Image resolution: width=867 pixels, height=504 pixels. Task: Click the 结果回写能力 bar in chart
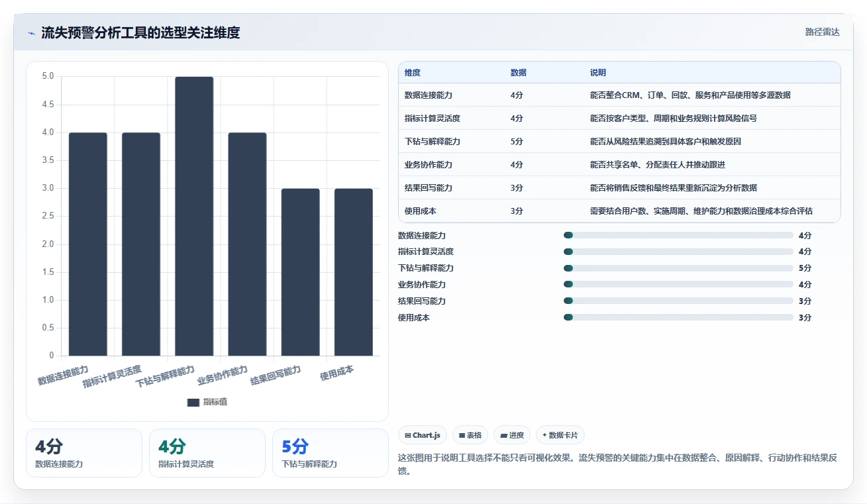(x=300, y=272)
